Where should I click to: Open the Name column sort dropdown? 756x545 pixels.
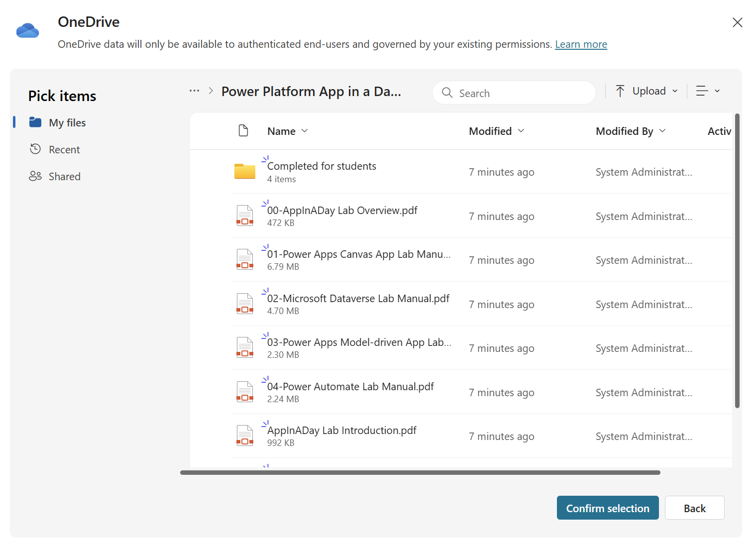[x=305, y=131]
